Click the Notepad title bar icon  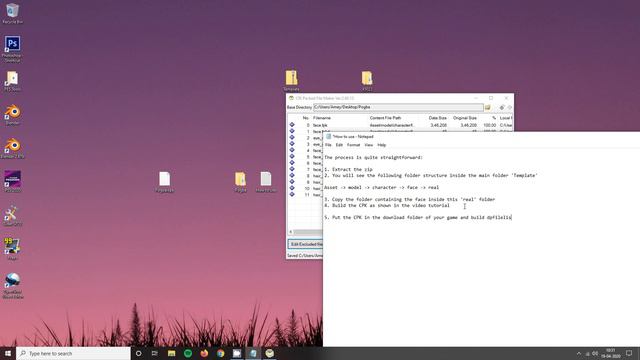329,137
